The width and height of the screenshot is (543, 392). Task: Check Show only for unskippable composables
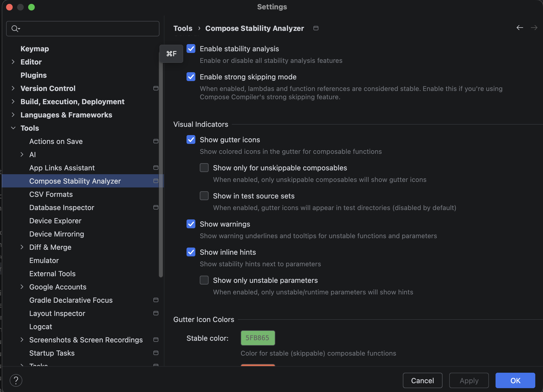pyautogui.click(x=204, y=168)
